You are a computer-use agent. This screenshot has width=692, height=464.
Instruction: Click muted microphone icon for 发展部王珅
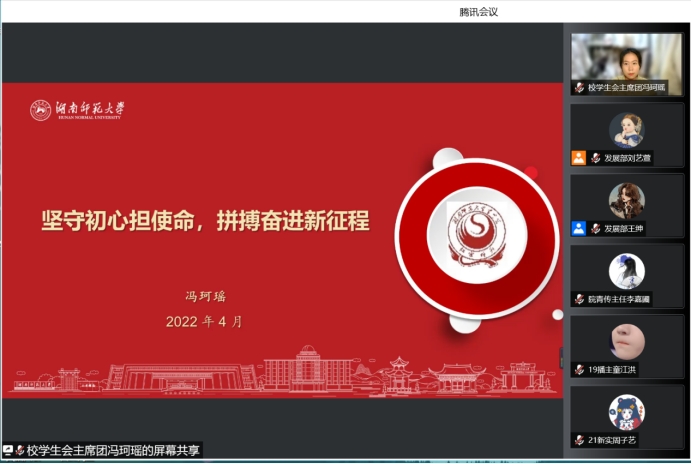coord(595,228)
